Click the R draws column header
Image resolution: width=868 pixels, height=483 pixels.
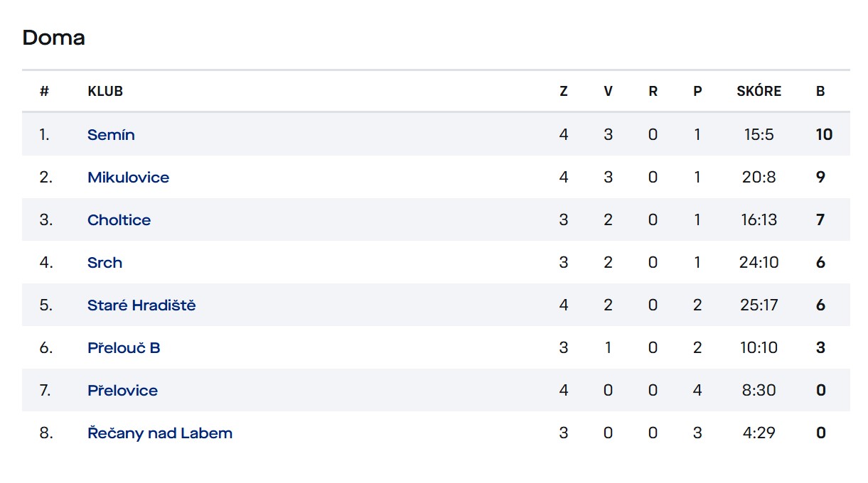[x=653, y=91]
